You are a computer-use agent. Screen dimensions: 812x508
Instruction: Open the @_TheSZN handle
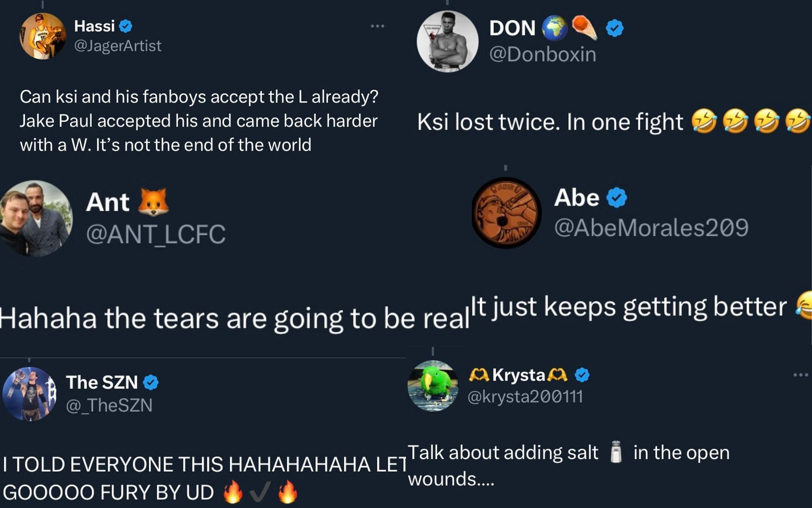point(109,406)
